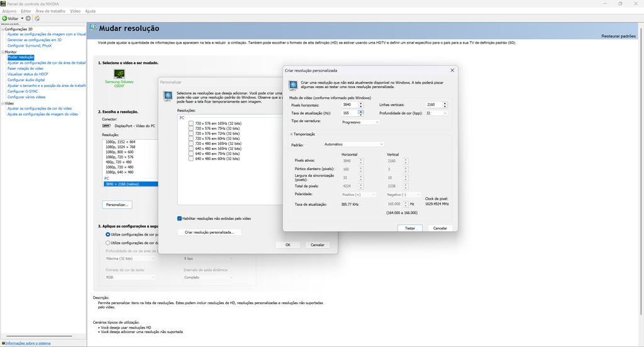Open the Arquivo menu
Viewport: 644px width, 347px height.
coord(9,11)
